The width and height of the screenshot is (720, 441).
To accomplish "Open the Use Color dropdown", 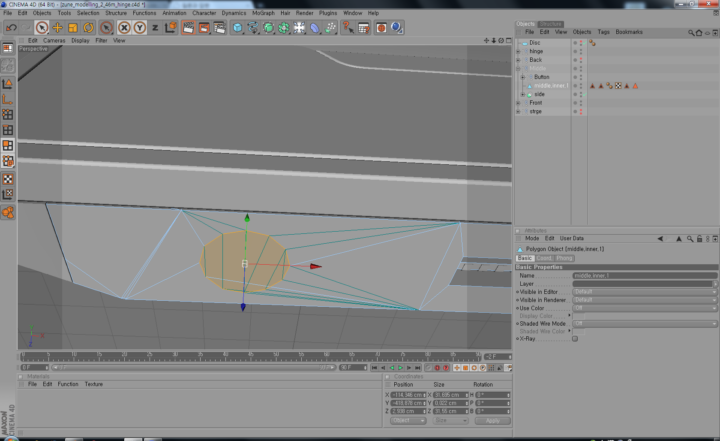I will click(x=645, y=308).
